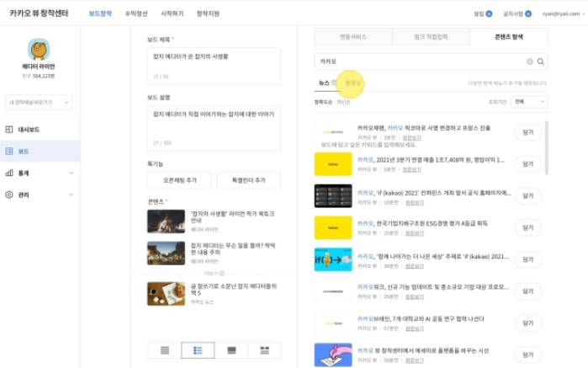
Task: Select the 뉴스 sub-tab
Action: 324,83
